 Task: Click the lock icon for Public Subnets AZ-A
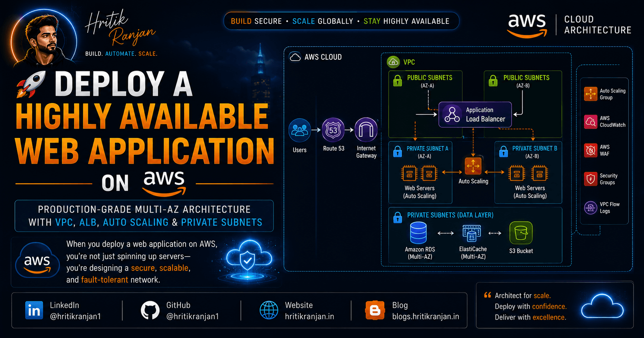[x=398, y=80]
